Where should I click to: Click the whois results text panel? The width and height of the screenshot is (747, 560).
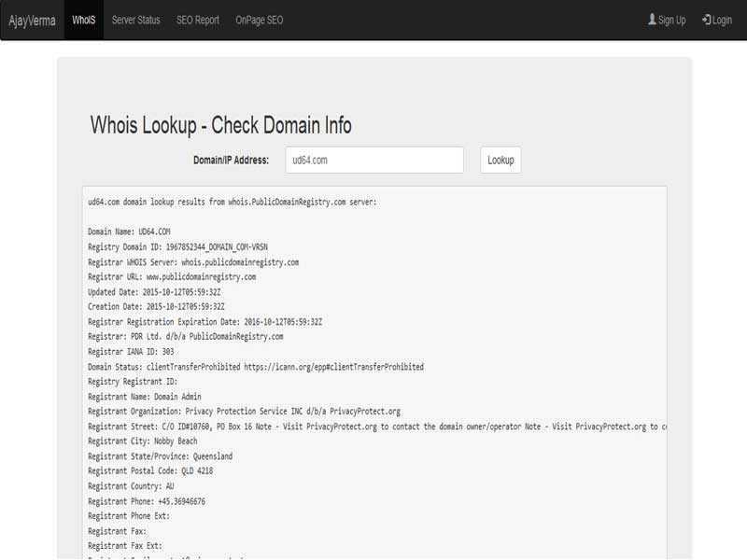click(373, 373)
